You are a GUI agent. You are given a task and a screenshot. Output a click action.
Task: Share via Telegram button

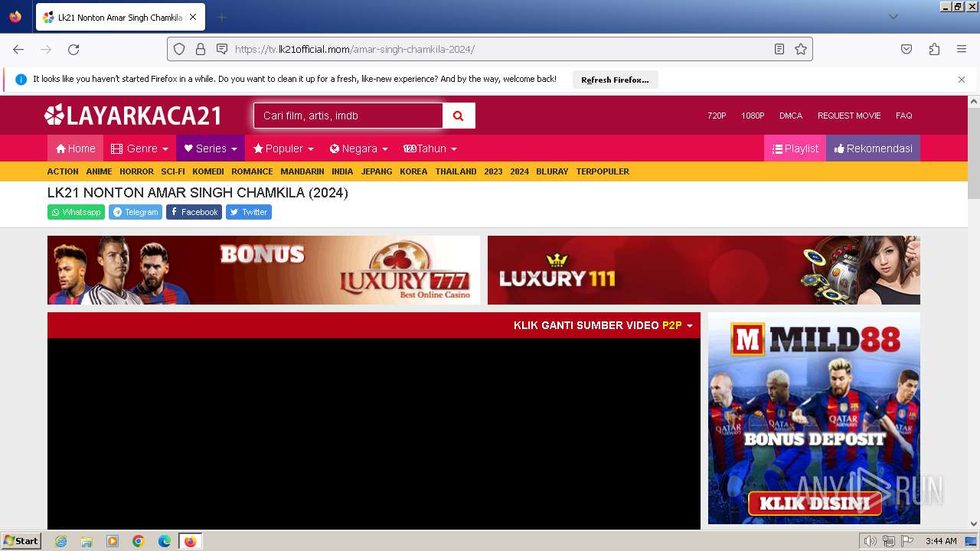tap(136, 212)
